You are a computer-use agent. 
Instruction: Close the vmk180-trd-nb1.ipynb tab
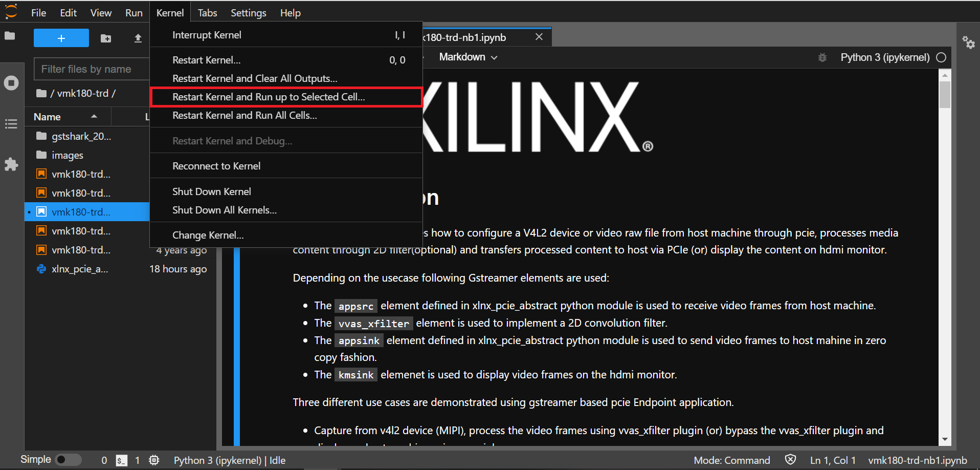(x=539, y=37)
